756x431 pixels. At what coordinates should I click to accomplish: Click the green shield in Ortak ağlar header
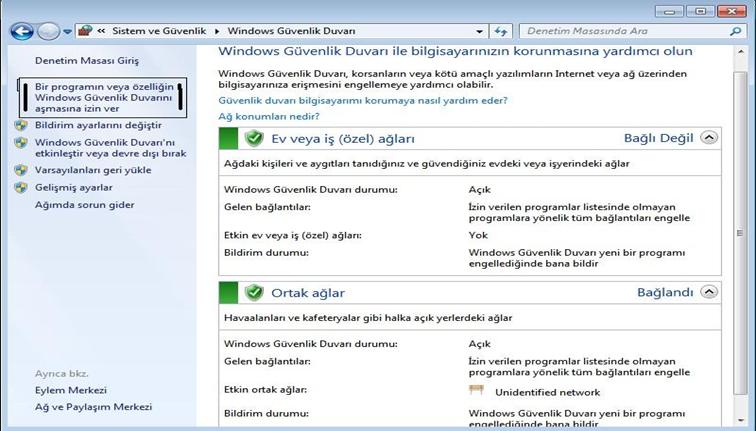coord(254,293)
